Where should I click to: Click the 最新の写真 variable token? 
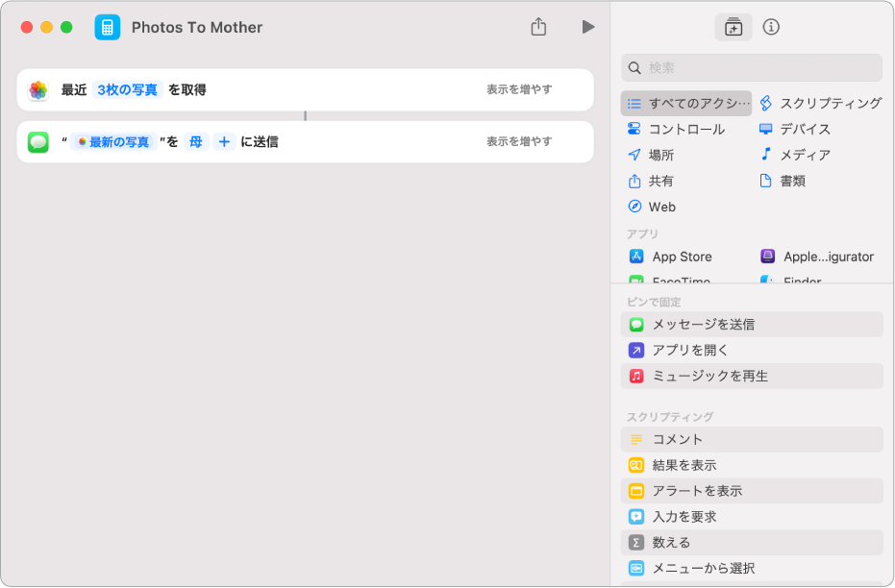pyautogui.click(x=113, y=141)
